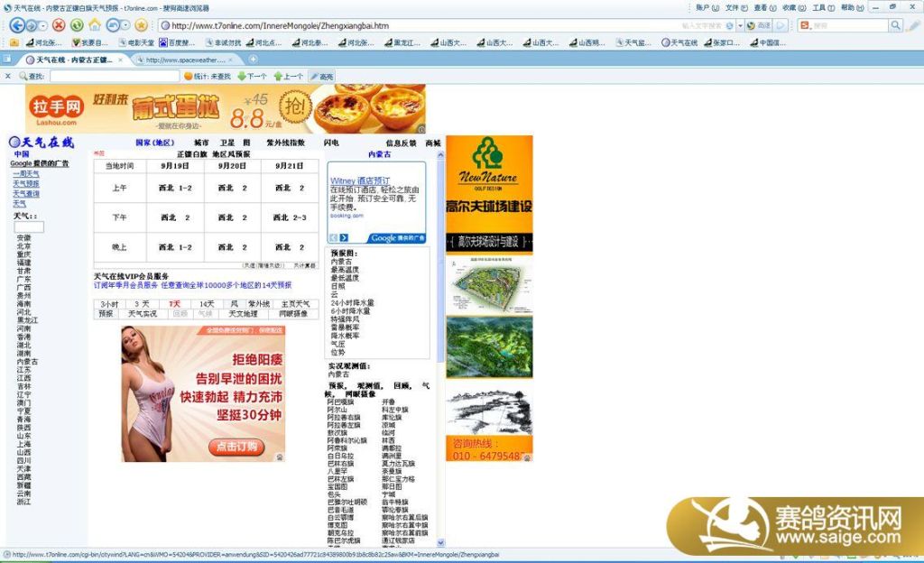The width and height of the screenshot is (924, 563).
Task: Click the page vertical scrollbar track
Action: pyautogui.click(x=440, y=361)
